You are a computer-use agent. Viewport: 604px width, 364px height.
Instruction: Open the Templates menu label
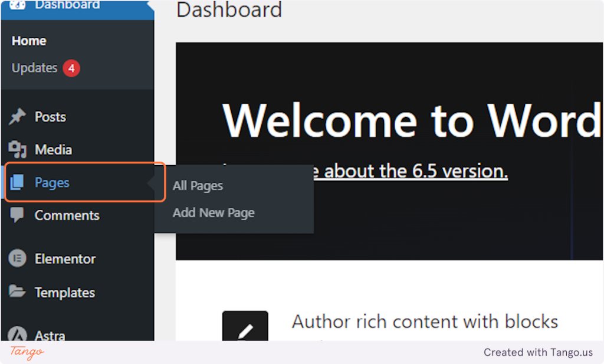click(x=65, y=293)
